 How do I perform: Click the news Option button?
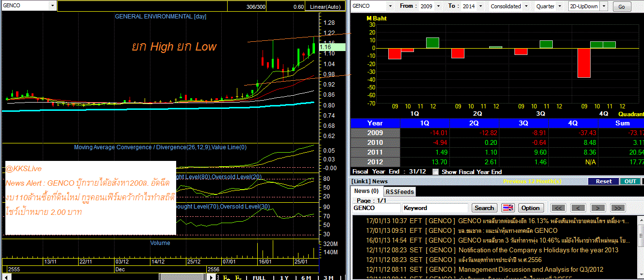(x=530, y=208)
